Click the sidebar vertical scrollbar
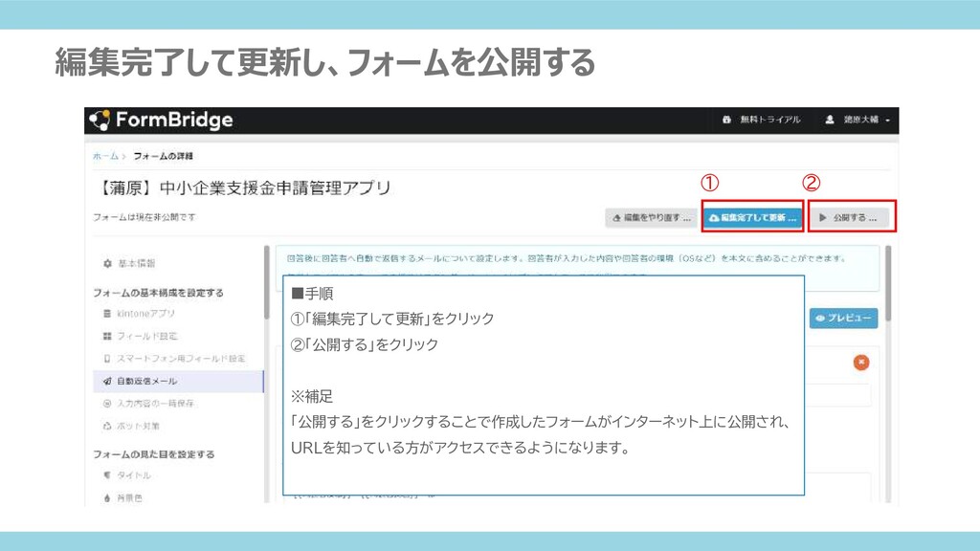 (x=267, y=282)
